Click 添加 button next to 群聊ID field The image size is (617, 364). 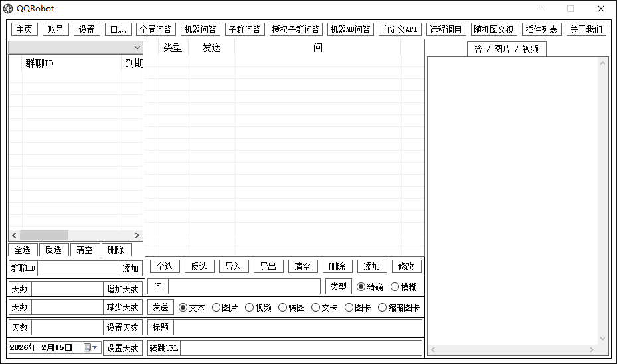coord(131,268)
